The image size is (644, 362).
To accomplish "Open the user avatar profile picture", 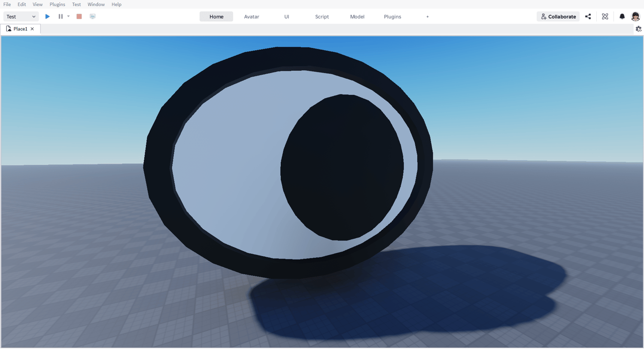I will pyautogui.click(x=635, y=16).
